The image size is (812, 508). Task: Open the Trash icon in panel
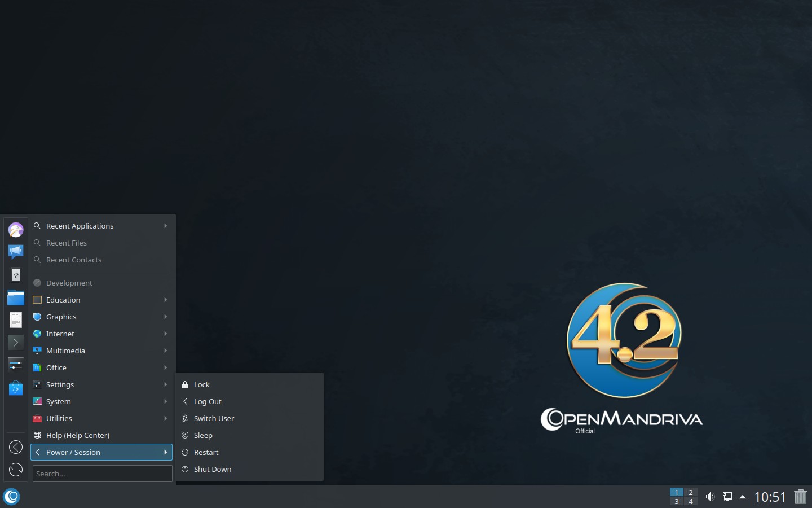[800, 497]
